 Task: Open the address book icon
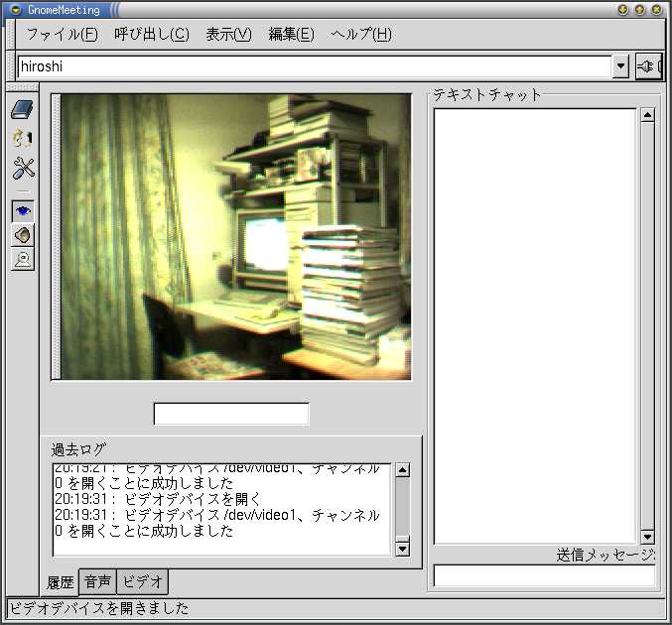point(22,110)
